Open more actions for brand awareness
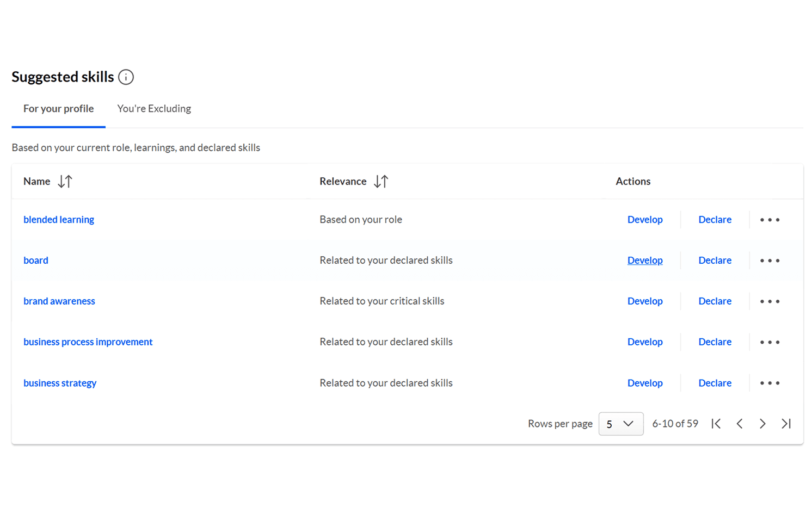 (x=770, y=301)
